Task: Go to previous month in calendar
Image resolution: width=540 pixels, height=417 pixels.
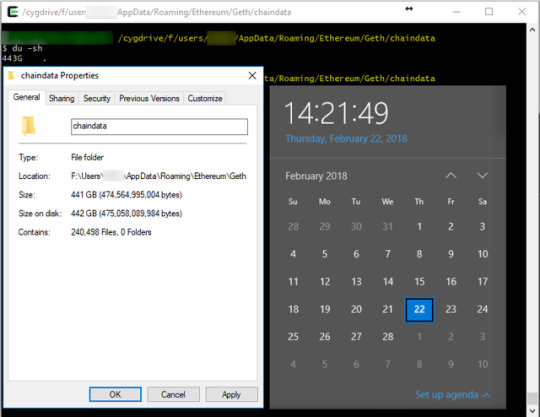Action: click(451, 176)
